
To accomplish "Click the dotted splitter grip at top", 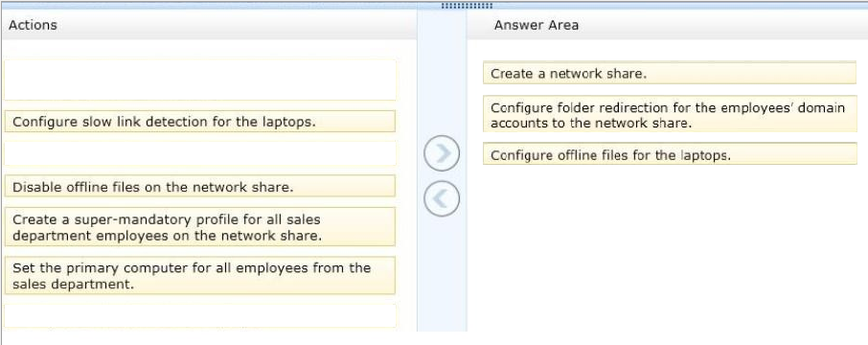I will point(467,6).
